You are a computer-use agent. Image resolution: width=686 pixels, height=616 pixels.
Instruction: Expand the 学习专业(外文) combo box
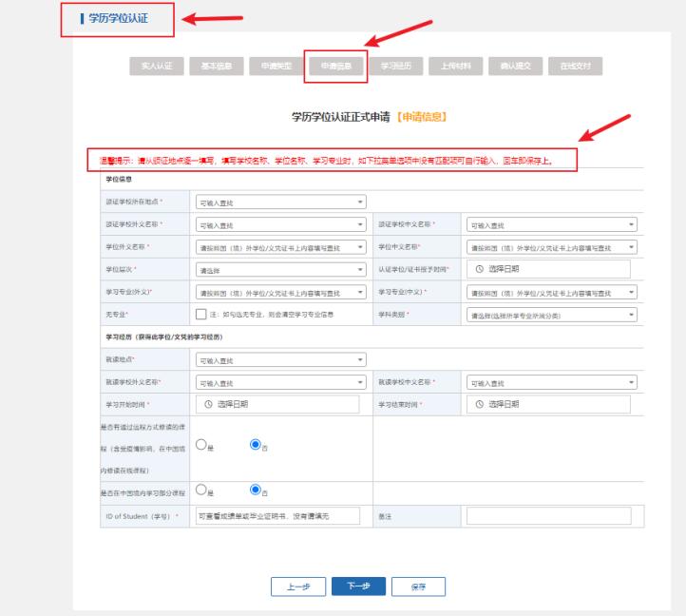(281, 293)
